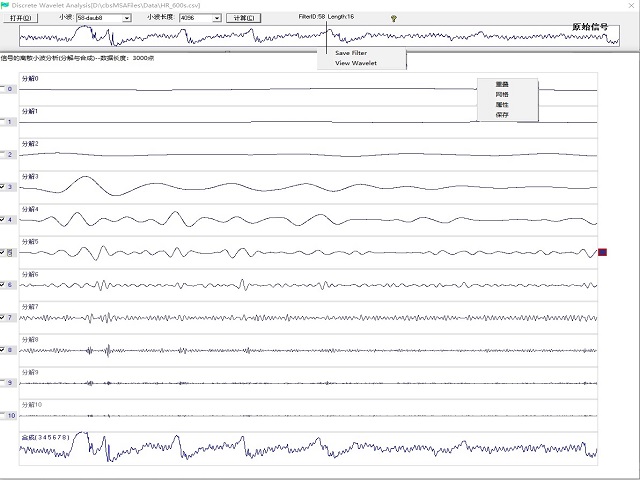640x480 pixels.
Task: Uncheck the level 5 decomposition checkbox
Action: coord(2,252)
